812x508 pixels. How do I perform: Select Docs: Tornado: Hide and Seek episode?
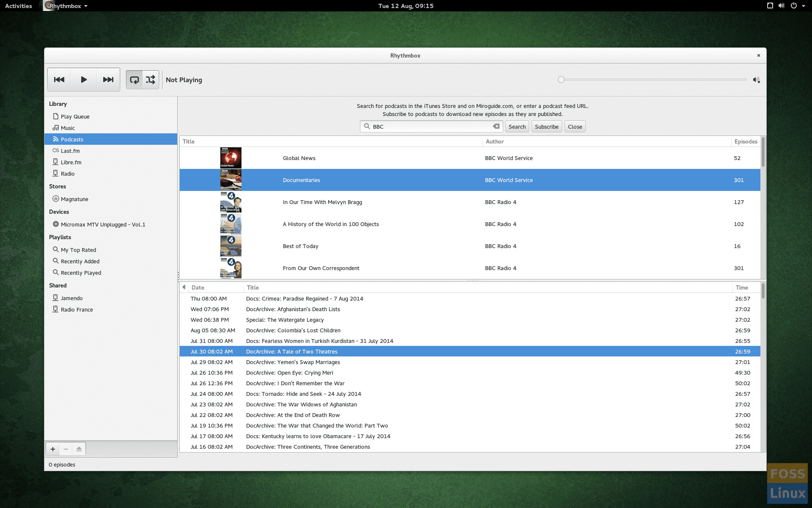click(x=470, y=394)
